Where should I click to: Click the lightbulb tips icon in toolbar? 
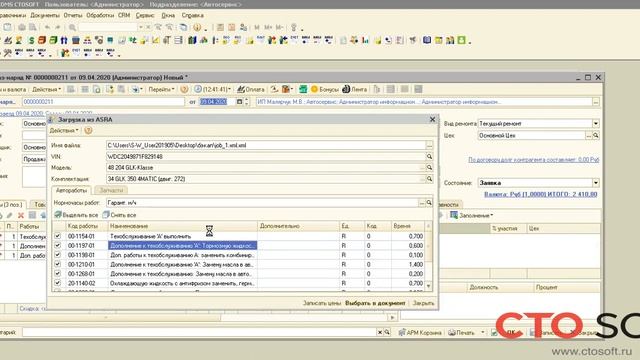coord(293,27)
